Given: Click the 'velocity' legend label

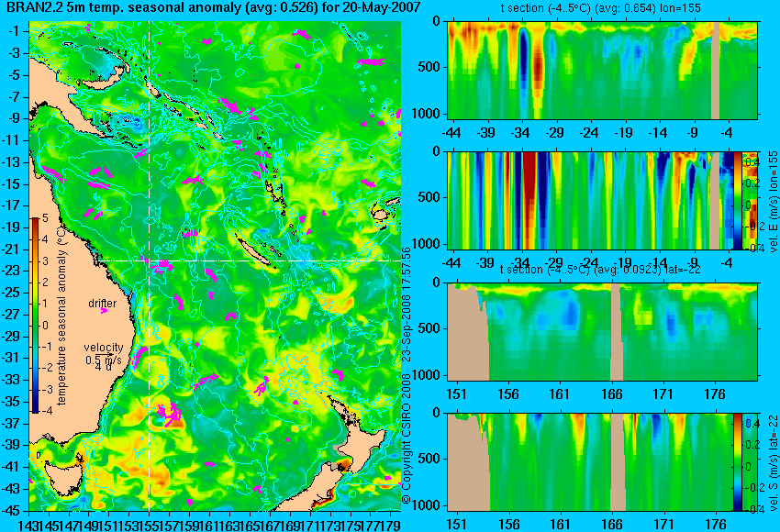Looking at the screenshot, I should coord(104,348).
